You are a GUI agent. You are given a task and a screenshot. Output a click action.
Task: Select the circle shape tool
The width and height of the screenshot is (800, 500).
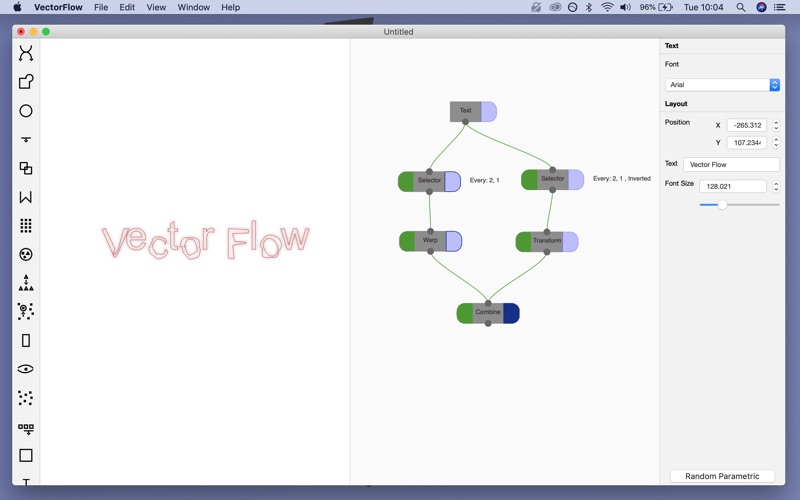[x=26, y=111]
